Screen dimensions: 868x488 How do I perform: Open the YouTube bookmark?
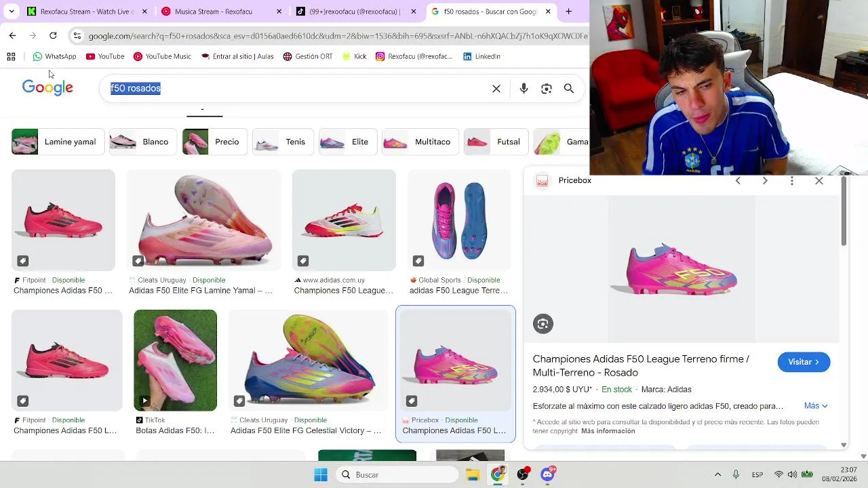[105, 56]
